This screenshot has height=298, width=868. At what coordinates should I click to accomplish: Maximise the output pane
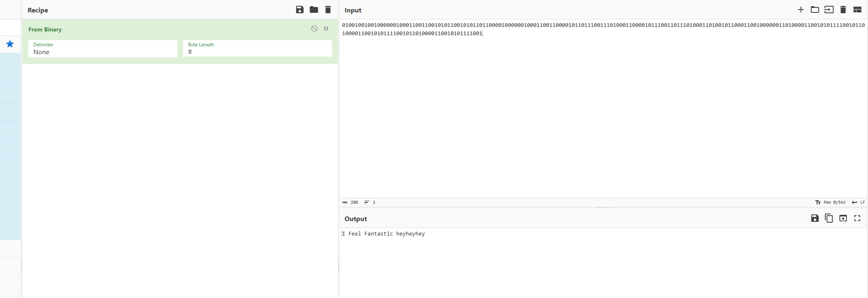click(x=857, y=218)
